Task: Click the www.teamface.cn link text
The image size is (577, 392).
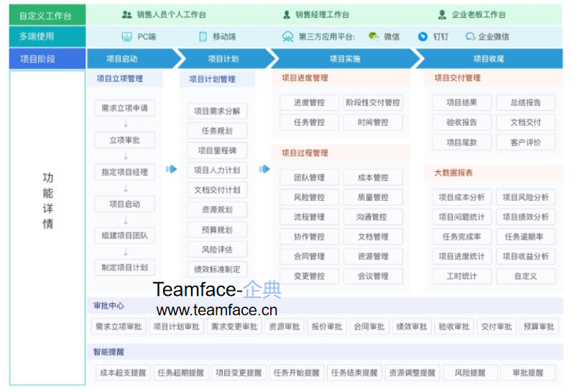Action: pyautogui.click(x=217, y=310)
